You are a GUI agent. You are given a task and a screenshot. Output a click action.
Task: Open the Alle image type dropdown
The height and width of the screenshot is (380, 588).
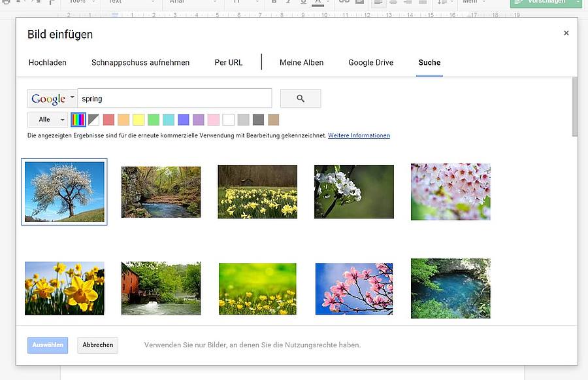pyautogui.click(x=48, y=120)
